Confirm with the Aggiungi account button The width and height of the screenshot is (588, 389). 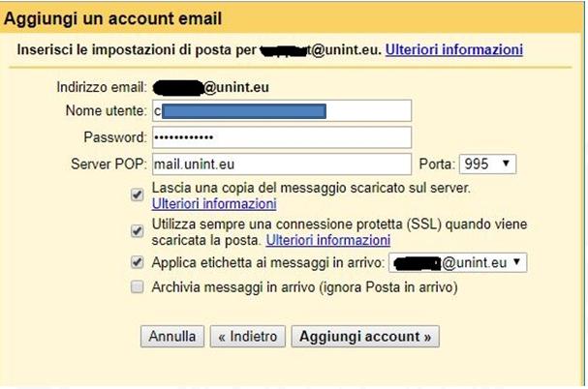pos(365,336)
